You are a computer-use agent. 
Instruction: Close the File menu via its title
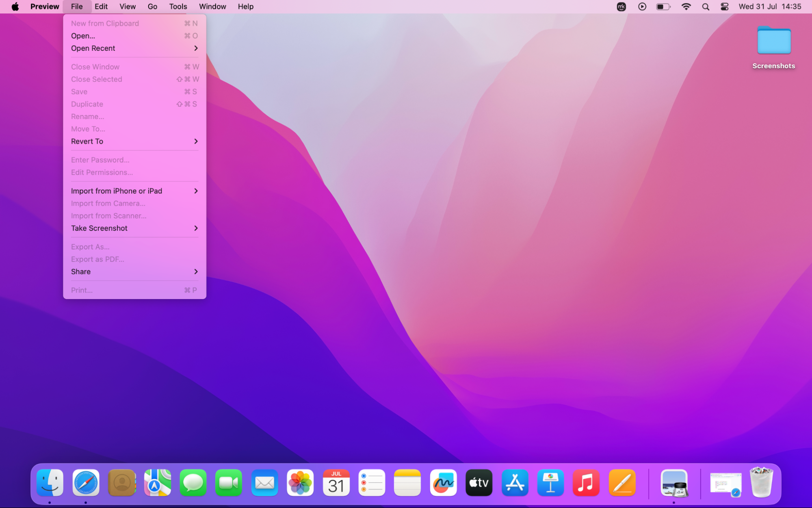point(77,7)
